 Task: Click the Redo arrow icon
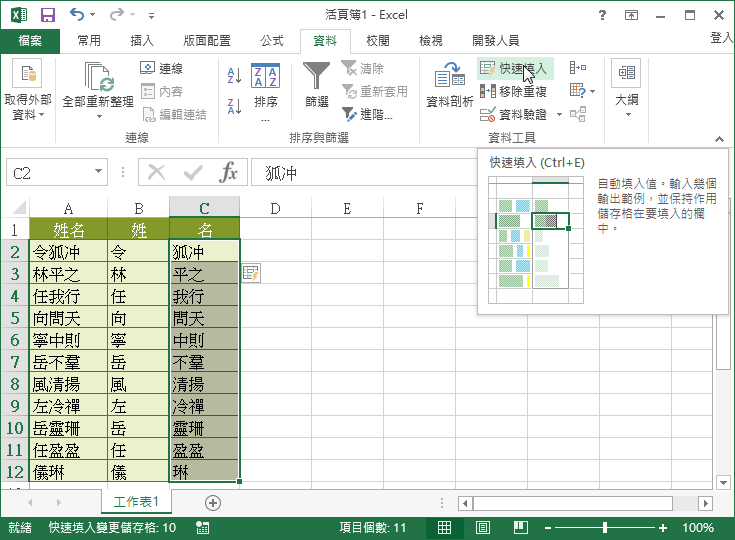click(116, 15)
